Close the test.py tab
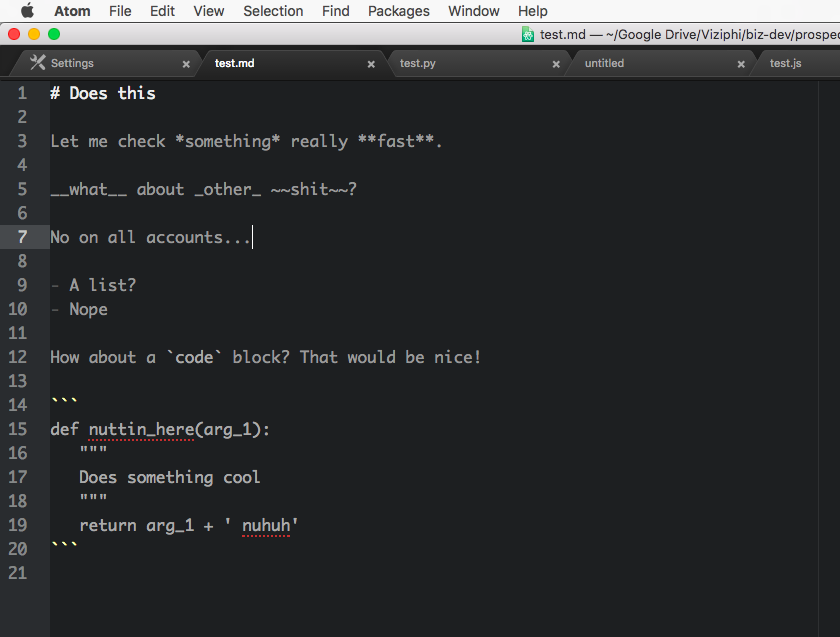This screenshot has width=840, height=637. coord(556,64)
